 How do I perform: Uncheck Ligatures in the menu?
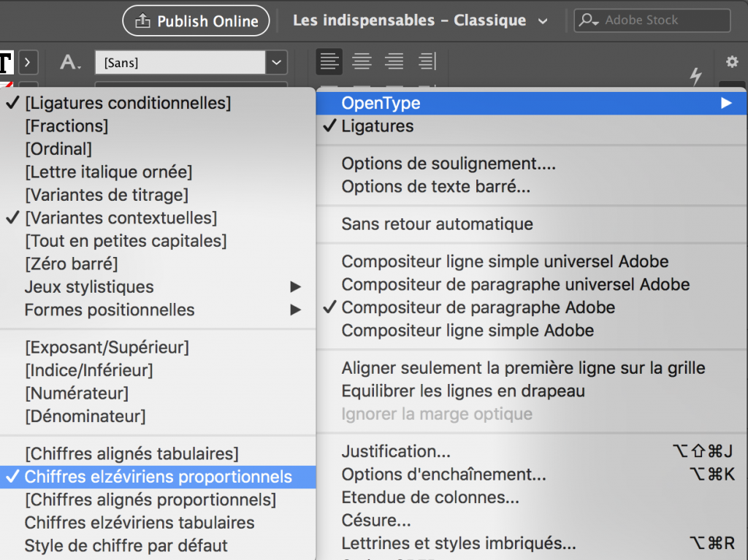[377, 126]
